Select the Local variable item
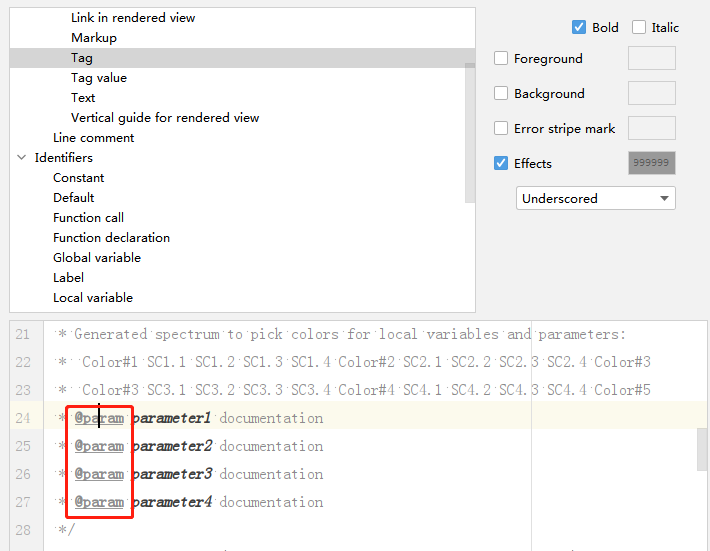710x551 pixels. (x=93, y=297)
